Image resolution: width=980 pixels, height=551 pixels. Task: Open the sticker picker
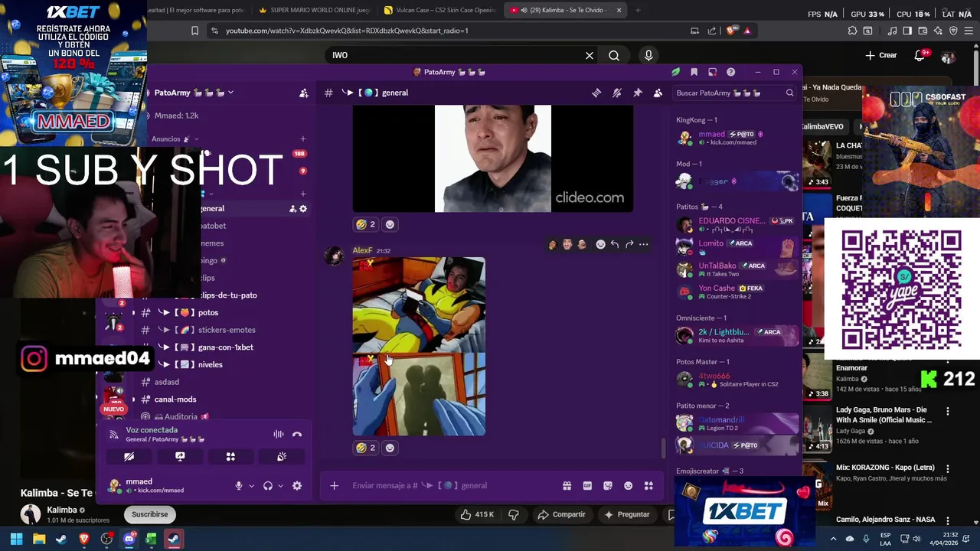(608, 485)
